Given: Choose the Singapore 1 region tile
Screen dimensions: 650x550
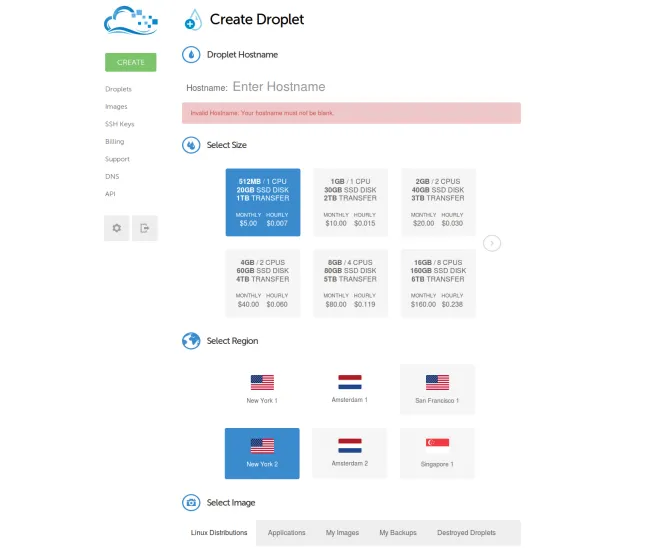Looking at the screenshot, I should coord(437,453).
